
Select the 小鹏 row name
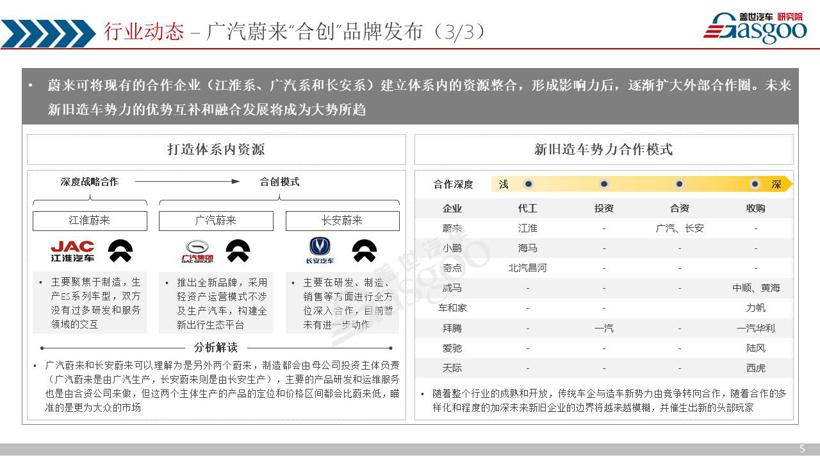click(452, 248)
